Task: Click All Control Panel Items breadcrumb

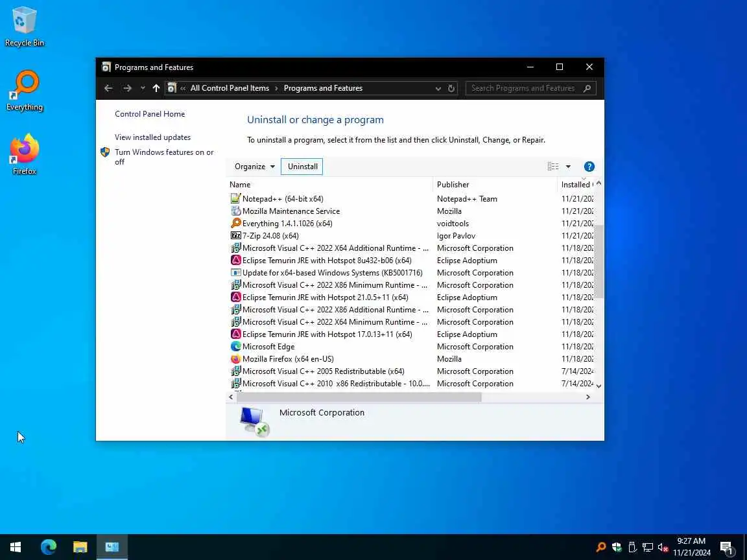Action: (230, 88)
